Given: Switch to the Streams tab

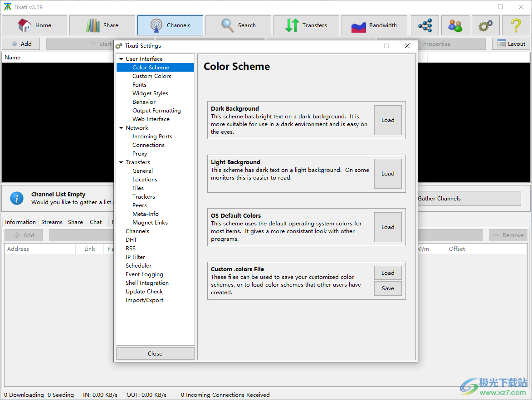Looking at the screenshot, I should pyautogui.click(x=52, y=222).
